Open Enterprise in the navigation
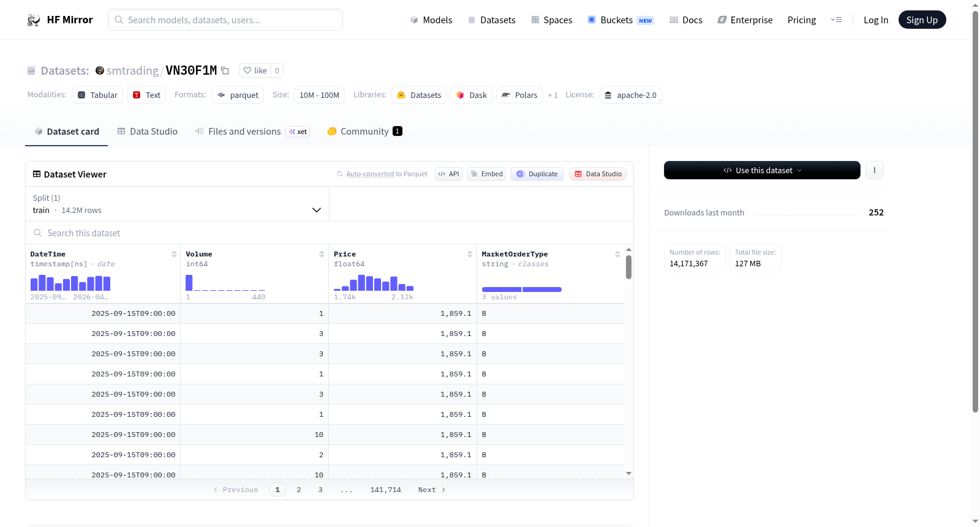The image size is (980, 527). [x=745, y=20]
